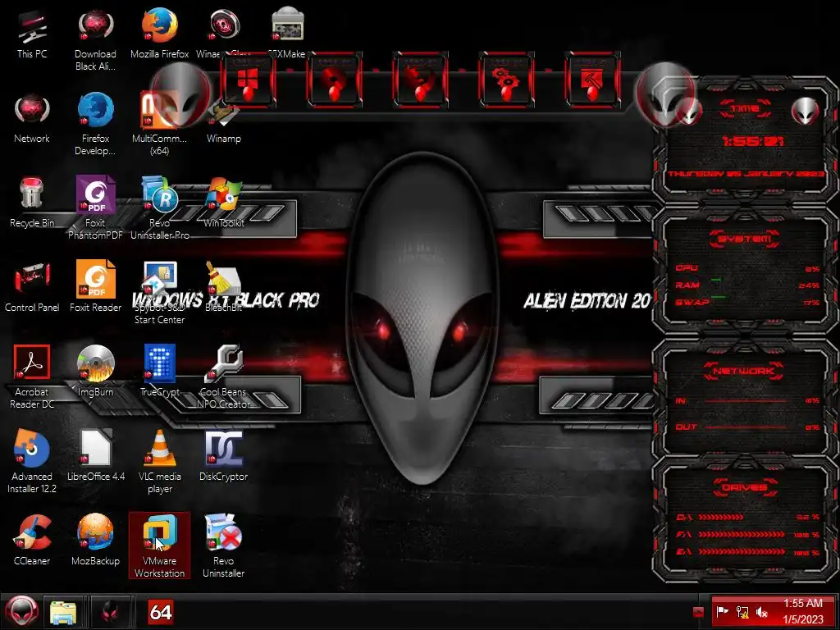Click the Thursday 05 January 2023 date line
This screenshot has height=630, width=840.
click(x=746, y=174)
